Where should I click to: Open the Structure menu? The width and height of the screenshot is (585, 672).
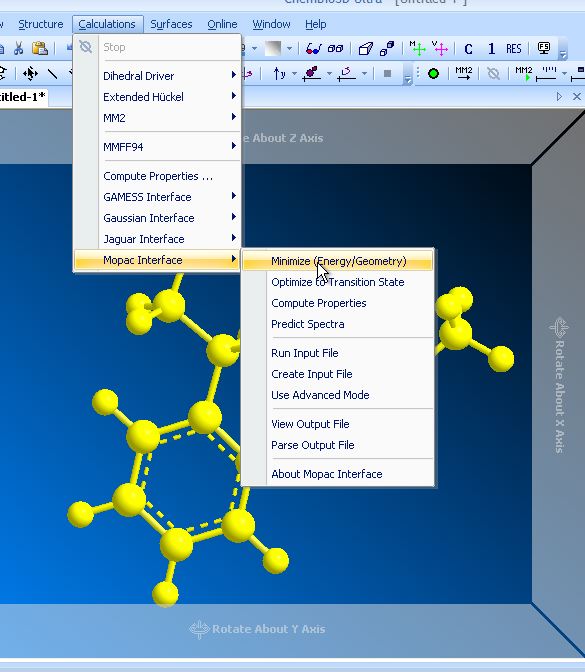[41, 24]
